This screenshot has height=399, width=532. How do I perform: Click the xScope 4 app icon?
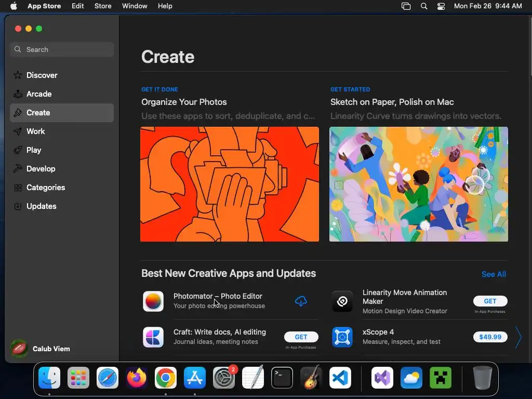click(x=342, y=337)
